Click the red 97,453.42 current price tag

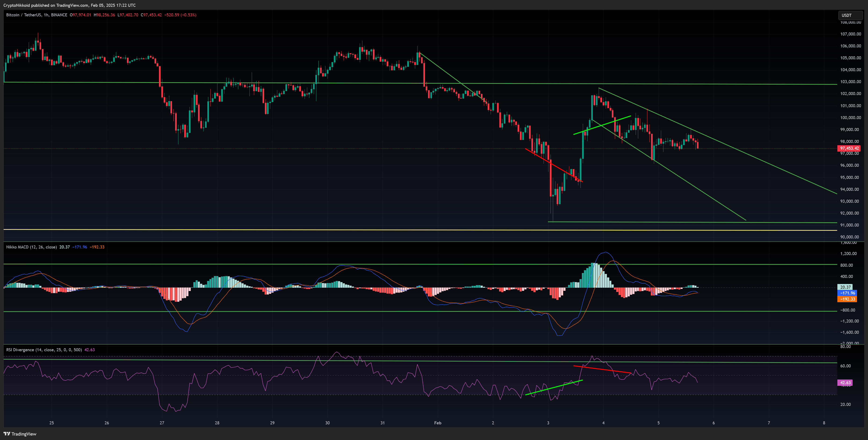[x=849, y=148]
